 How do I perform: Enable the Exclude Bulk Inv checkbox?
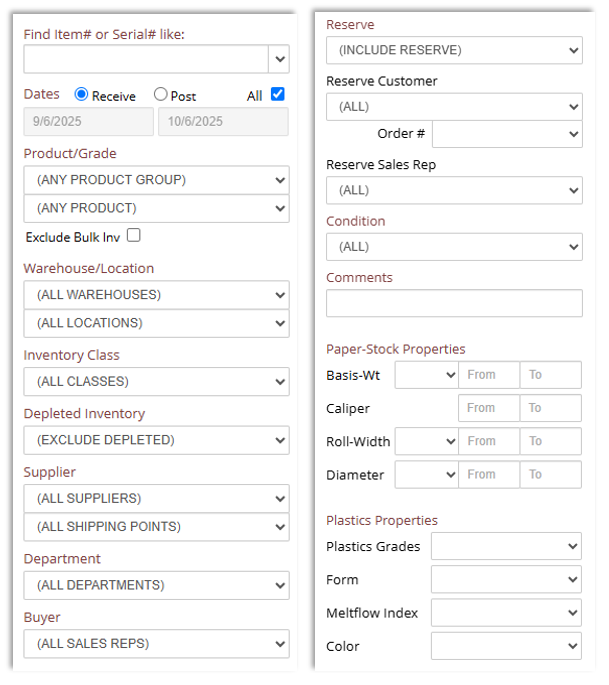point(134,236)
